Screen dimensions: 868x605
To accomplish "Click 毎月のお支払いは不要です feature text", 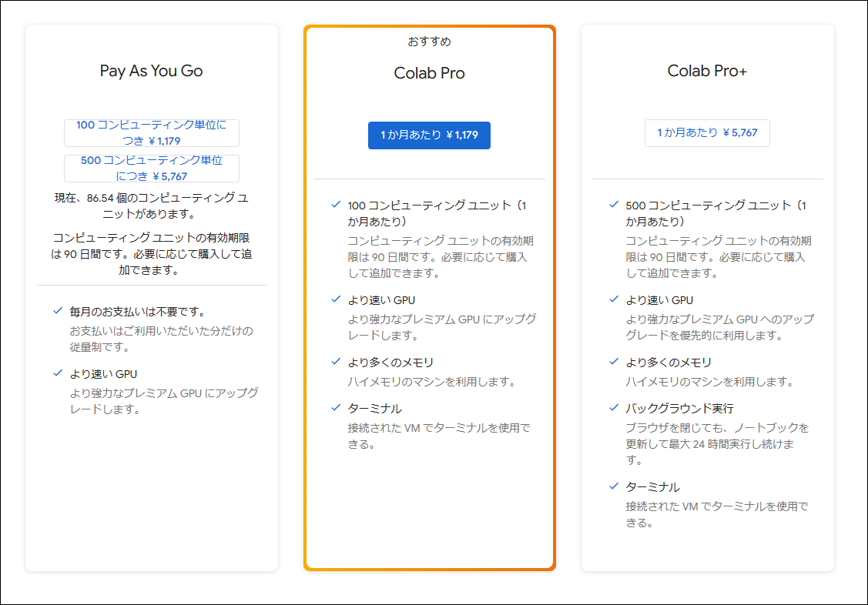I will pos(139,312).
